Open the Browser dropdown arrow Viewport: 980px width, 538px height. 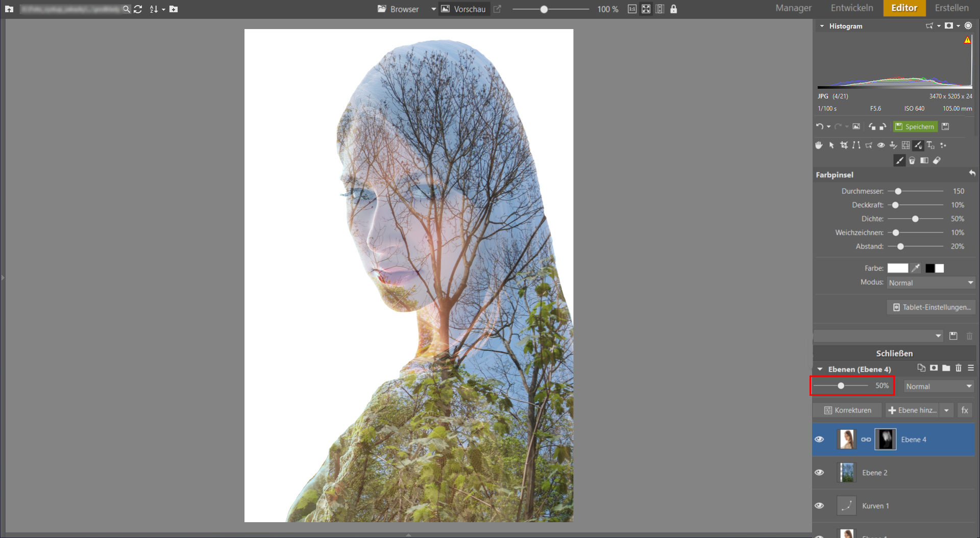pyautogui.click(x=433, y=9)
